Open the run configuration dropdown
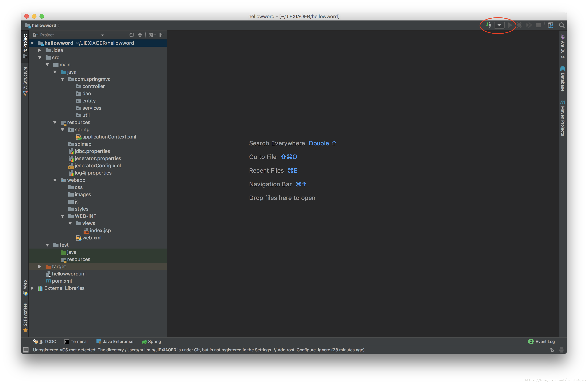This screenshot has height=384, width=588. (499, 25)
